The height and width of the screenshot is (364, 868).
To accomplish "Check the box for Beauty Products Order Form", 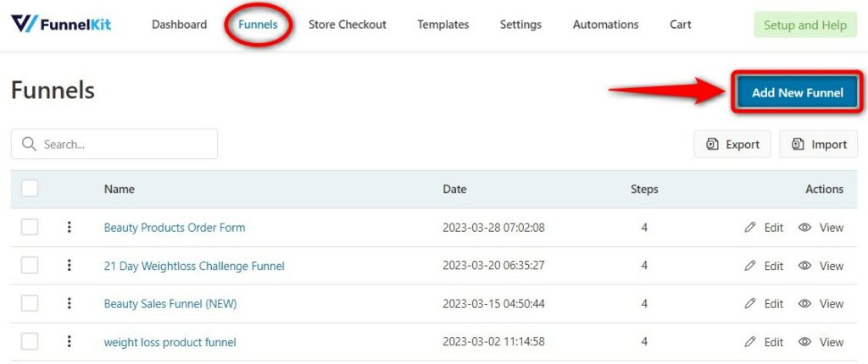I will [x=30, y=227].
